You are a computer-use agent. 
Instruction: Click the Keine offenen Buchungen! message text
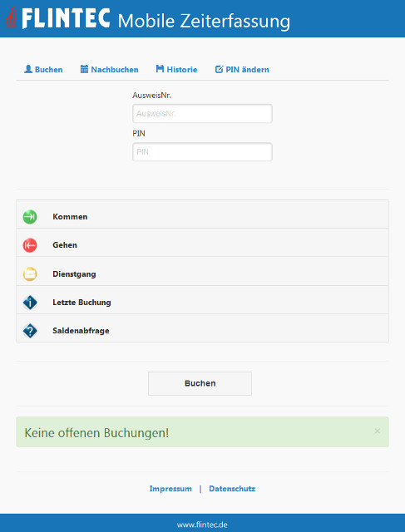(x=96, y=433)
